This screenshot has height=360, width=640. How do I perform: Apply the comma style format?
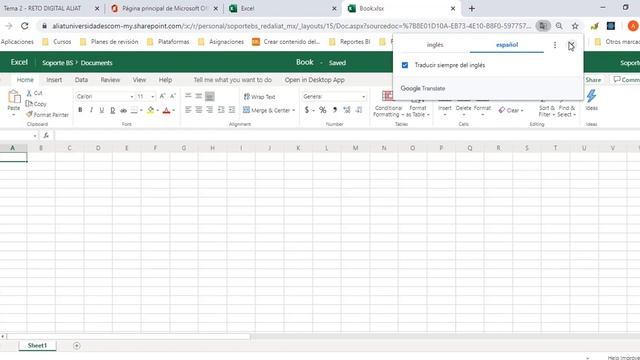[x=335, y=110]
